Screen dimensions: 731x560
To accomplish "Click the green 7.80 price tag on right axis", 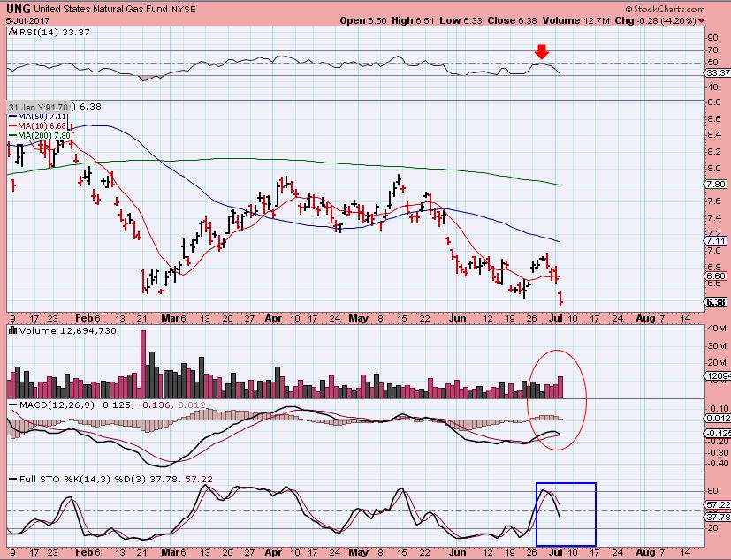I will click(x=715, y=185).
